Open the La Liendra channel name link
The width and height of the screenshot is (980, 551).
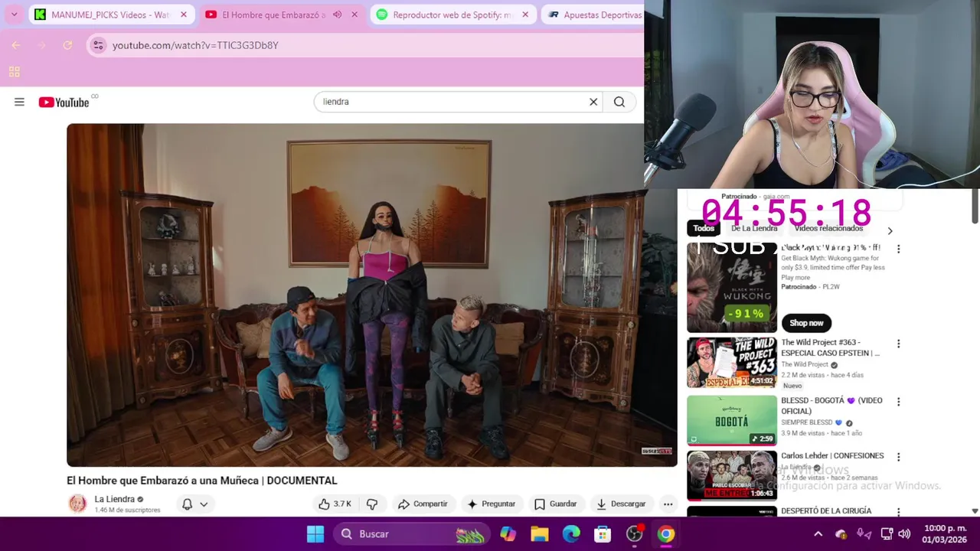click(x=115, y=499)
